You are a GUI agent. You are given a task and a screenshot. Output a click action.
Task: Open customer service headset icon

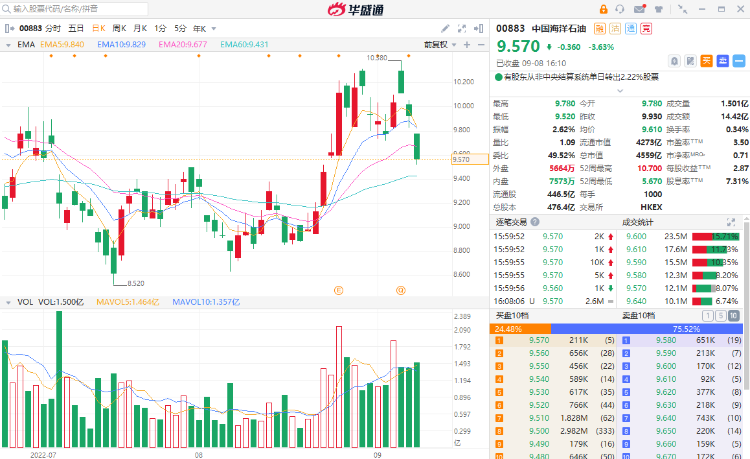point(620,9)
